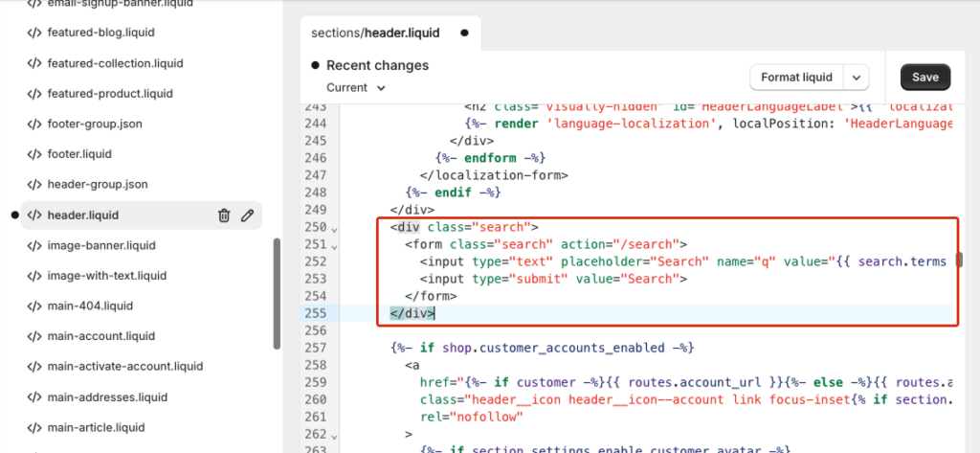Viewport: 980px width, 453px height.
Task: Click the file list scrollbar
Action: [x=277, y=294]
